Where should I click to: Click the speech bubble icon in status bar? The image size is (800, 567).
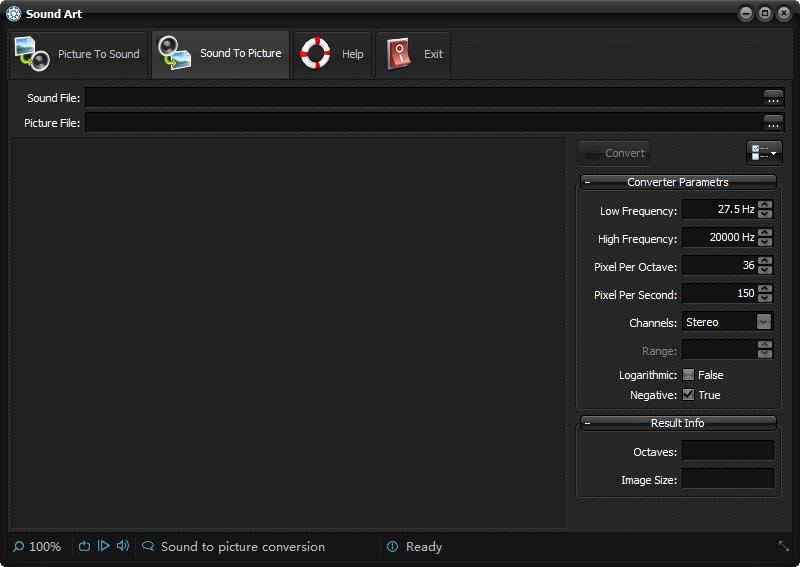click(x=148, y=547)
